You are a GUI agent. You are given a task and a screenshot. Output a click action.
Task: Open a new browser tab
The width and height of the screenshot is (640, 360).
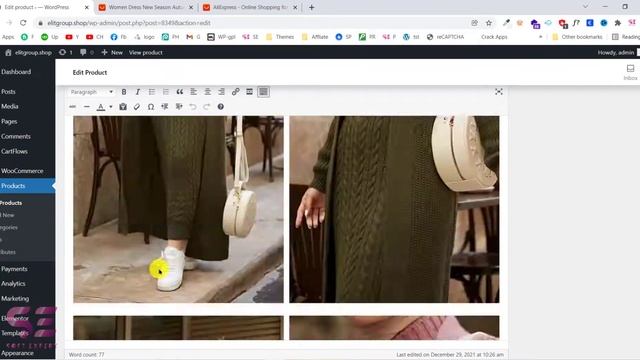pyautogui.click(x=311, y=7)
